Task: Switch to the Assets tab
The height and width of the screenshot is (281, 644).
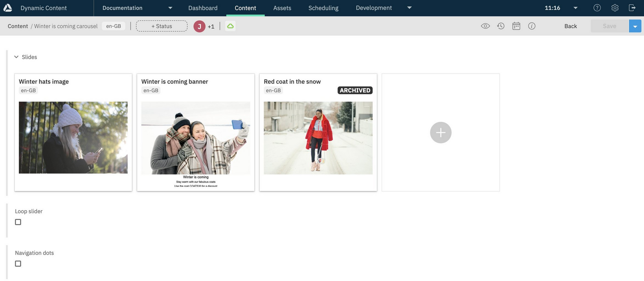Action: 282,8
